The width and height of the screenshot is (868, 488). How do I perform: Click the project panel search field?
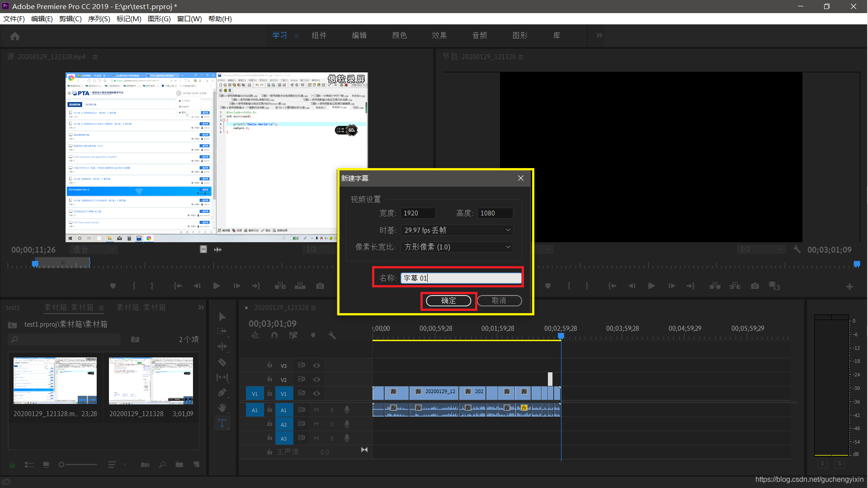pyautogui.click(x=65, y=339)
